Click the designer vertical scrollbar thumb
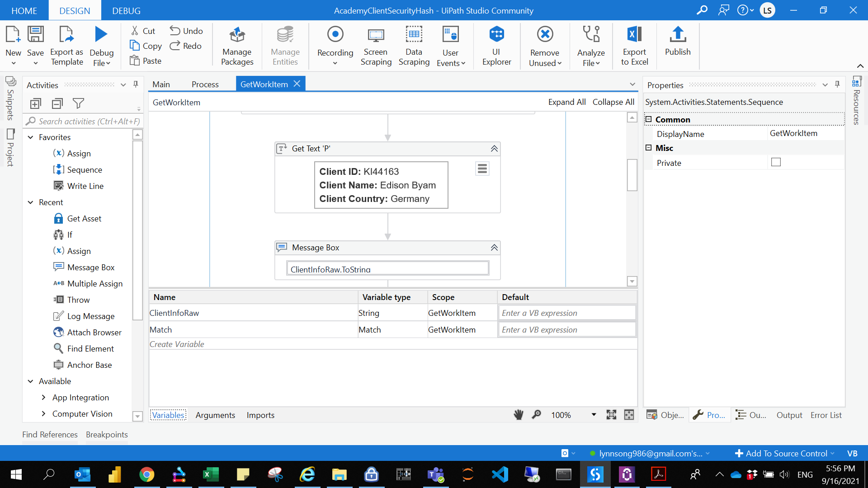Screen dimensions: 868x488 632,175
